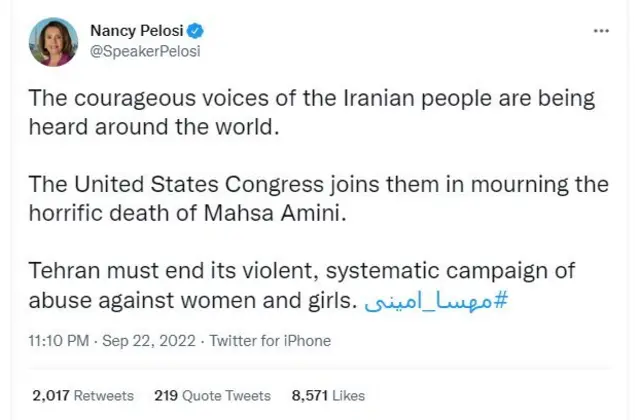
Task: Open the Persian hashtag link
Action: [x=435, y=300]
